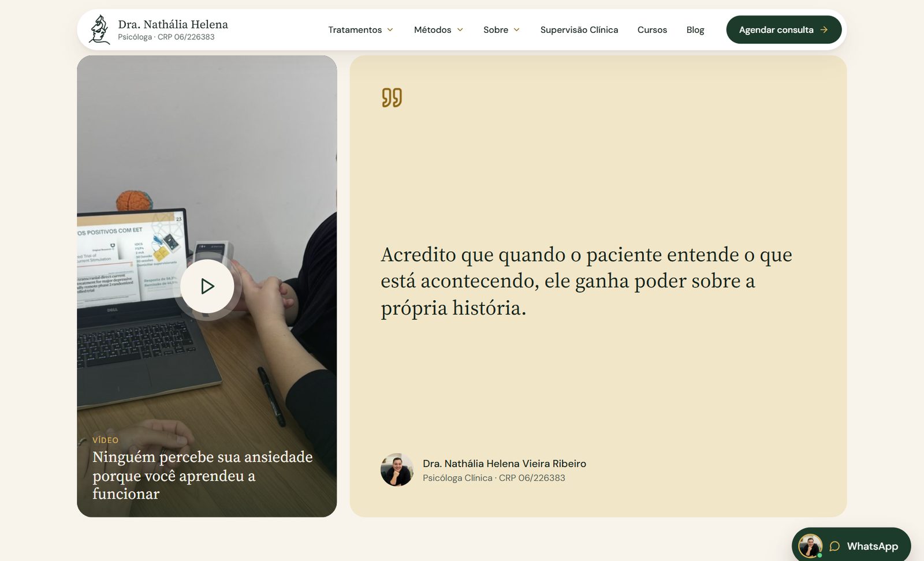Click the 'Psicóloga · CRP 06/226383' header subtitle
This screenshot has height=561, width=924.
click(166, 37)
